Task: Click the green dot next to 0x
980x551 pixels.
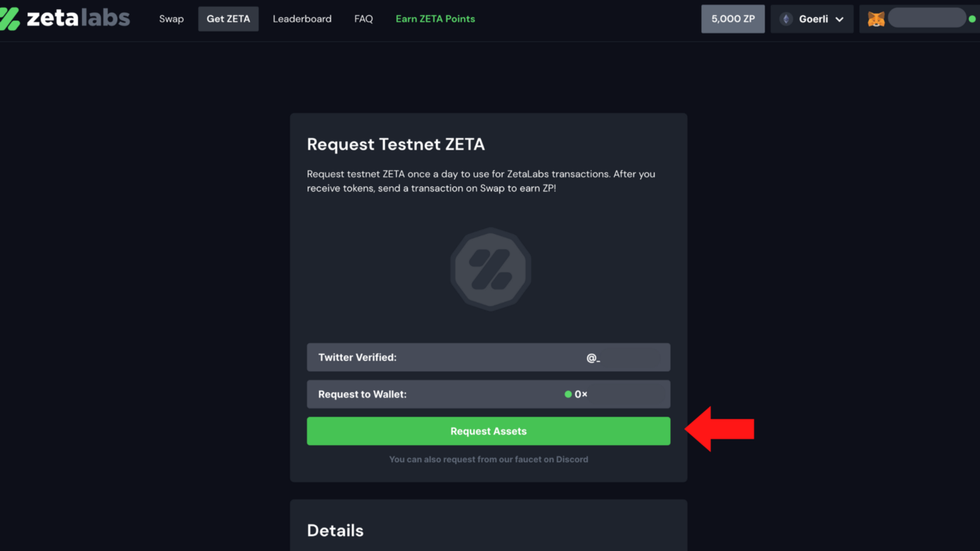Action: click(x=568, y=394)
